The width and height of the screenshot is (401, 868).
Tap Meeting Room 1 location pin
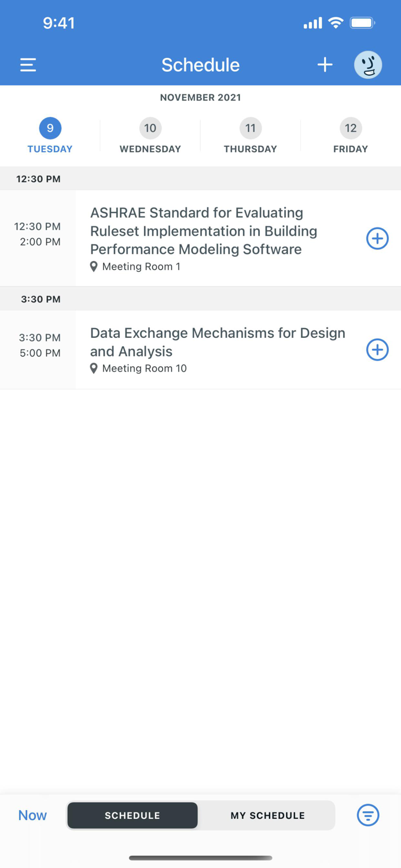pyautogui.click(x=94, y=267)
